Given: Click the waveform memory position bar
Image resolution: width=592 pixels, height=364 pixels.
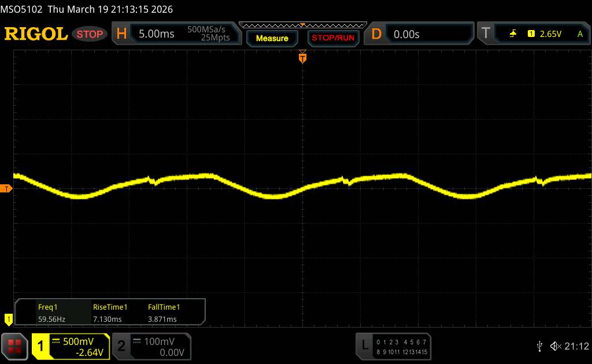Looking at the screenshot, I should (302, 25).
